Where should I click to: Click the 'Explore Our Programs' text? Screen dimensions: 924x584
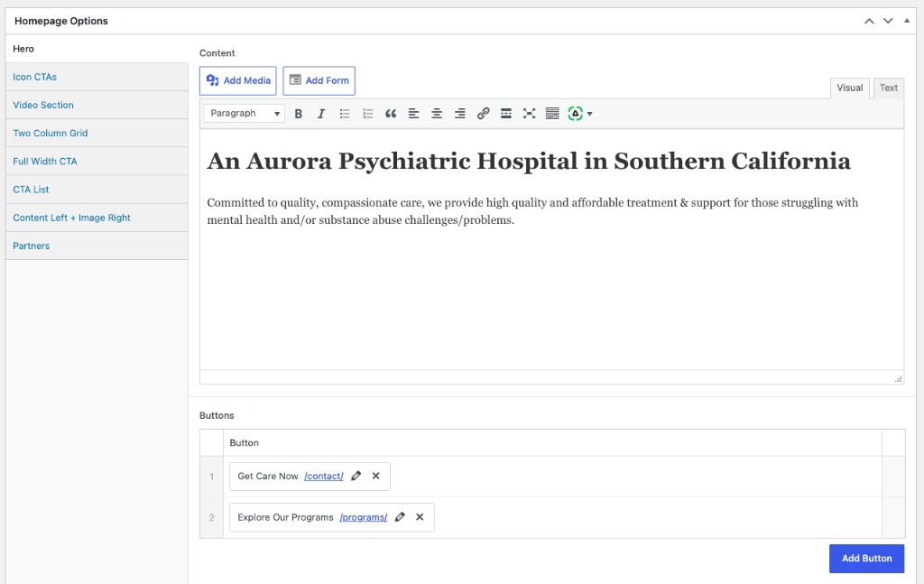285,517
